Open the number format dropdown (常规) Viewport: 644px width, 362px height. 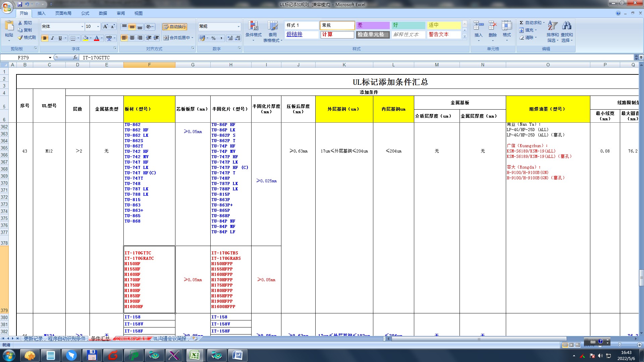(238, 26)
